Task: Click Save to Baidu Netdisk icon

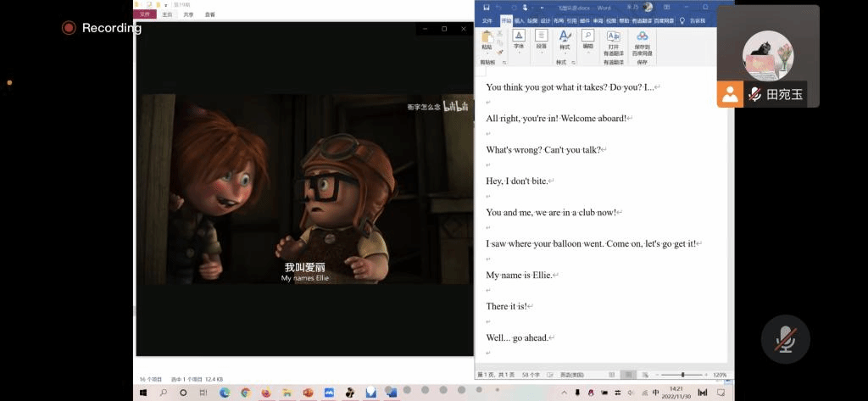Action: (642, 39)
